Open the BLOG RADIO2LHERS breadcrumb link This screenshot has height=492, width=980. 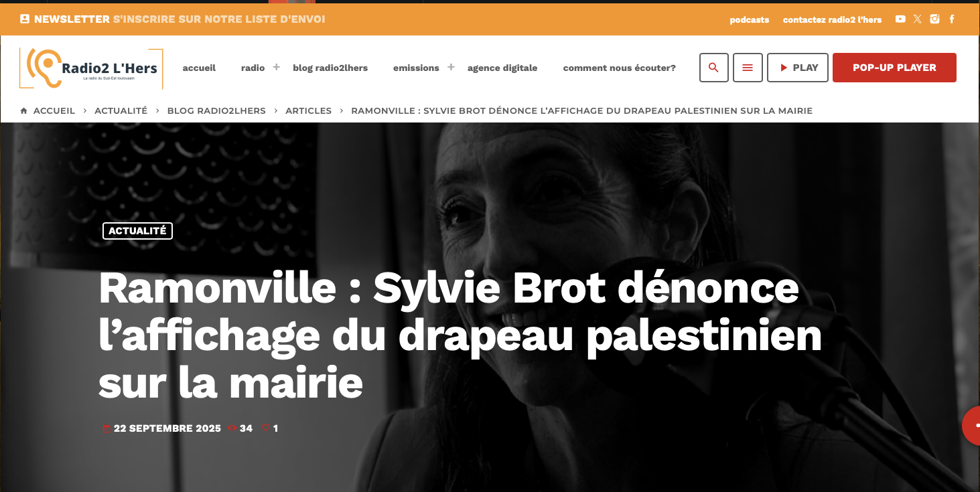coord(216,110)
